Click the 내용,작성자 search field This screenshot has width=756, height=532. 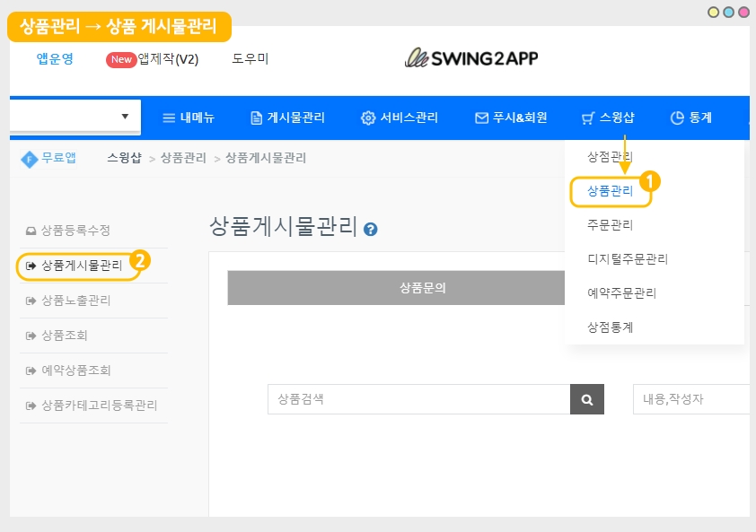click(x=691, y=399)
